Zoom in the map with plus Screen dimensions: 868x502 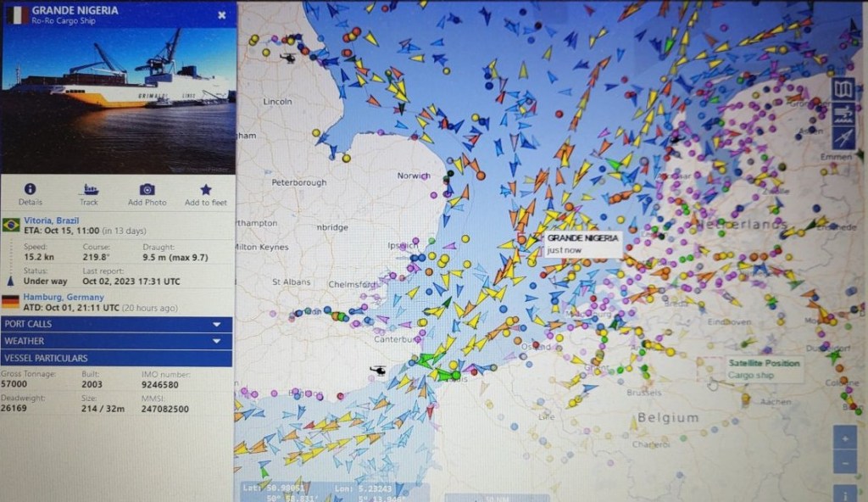pyautogui.click(x=845, y=439)
